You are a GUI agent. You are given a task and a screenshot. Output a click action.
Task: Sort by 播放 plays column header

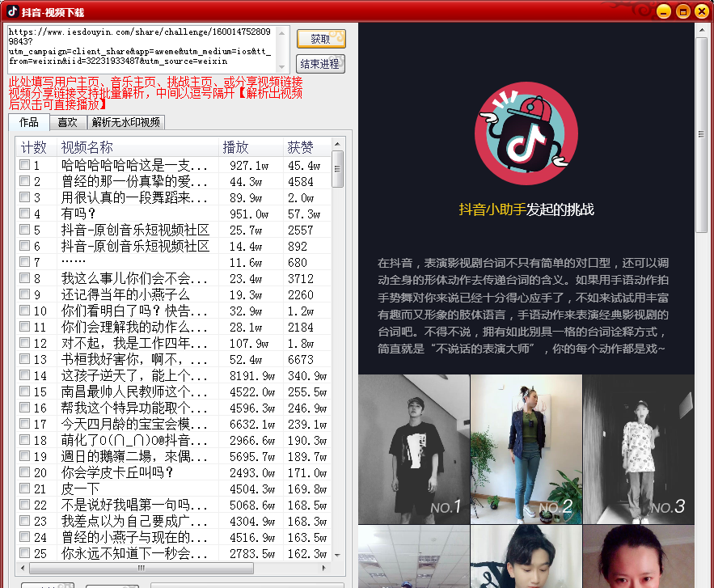click(x=251, y=147)
